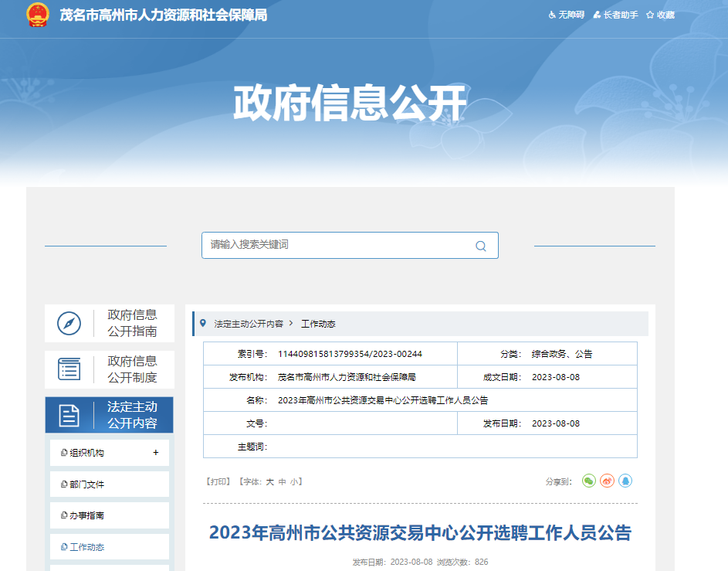This screenshot has width=728, height=571.
Task: Open the 部门文件 sidebar item
Action: point(86,484)
